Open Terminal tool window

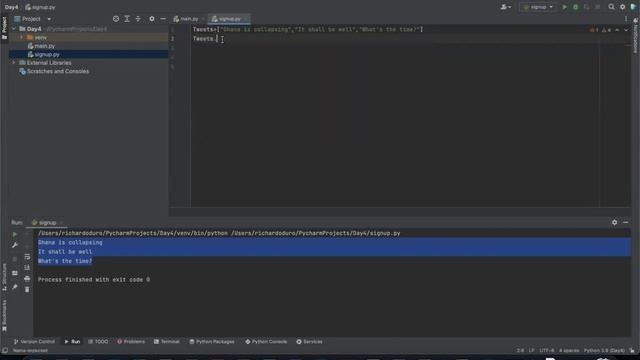pos(167,342)
